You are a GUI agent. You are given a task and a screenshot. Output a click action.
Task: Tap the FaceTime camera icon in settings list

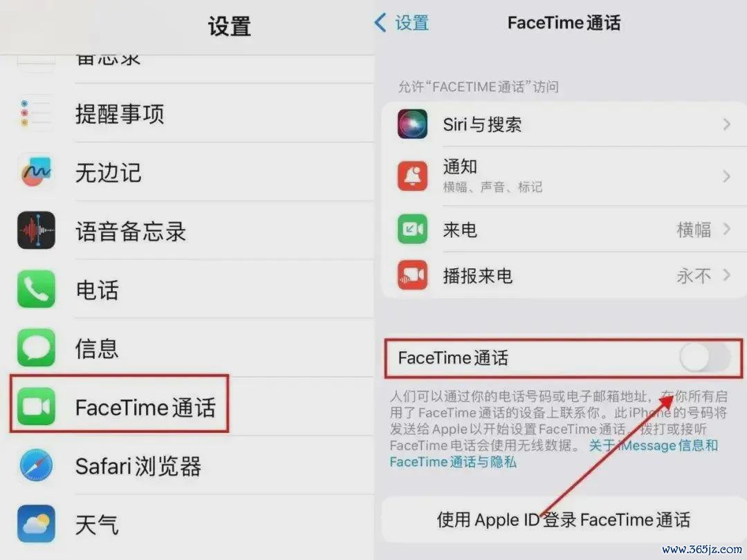36,407
